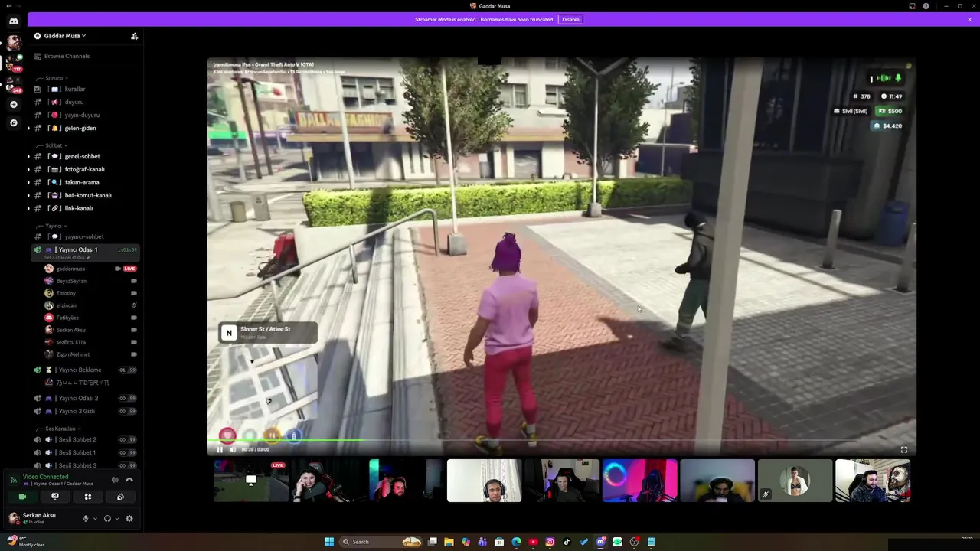Open TikTok from taskbar
Screen dimensions: 980x551
pos(567,542)
